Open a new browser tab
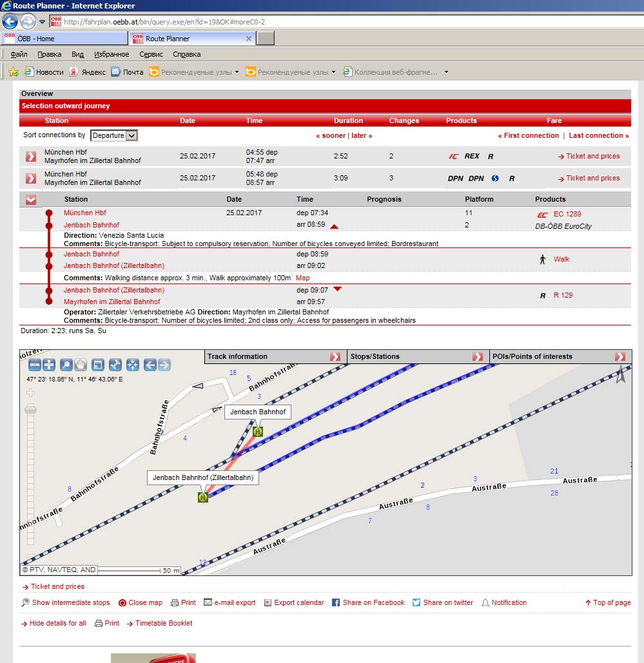Screen dimensions: 644x663 tap(266, 39)
